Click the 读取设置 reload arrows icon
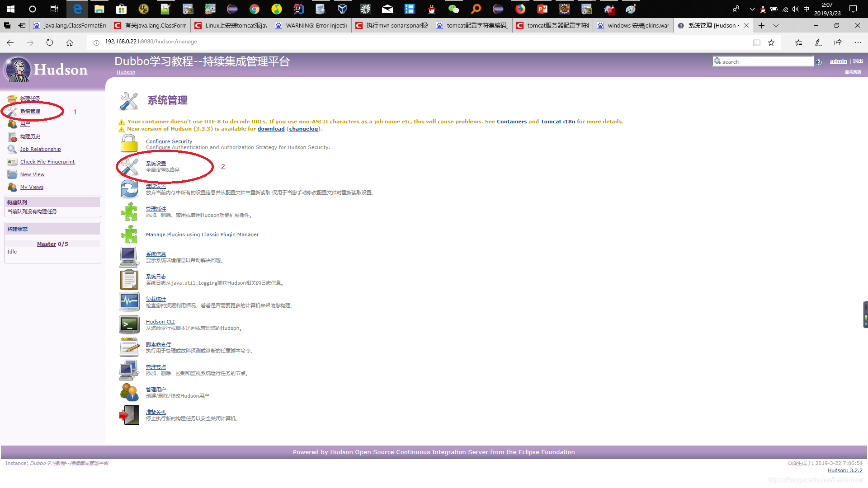This screenshot has height=488, width=868. [x=129, y=189]
